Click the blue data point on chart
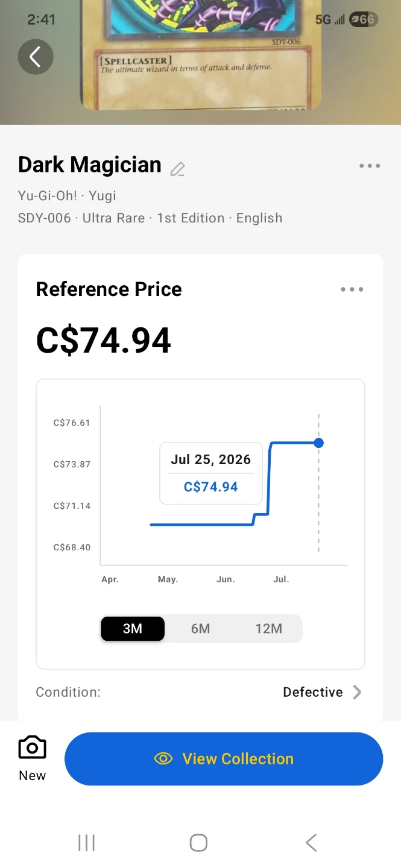Image resolution: width=401 pixels, height=868 pixels. [319, 443]
